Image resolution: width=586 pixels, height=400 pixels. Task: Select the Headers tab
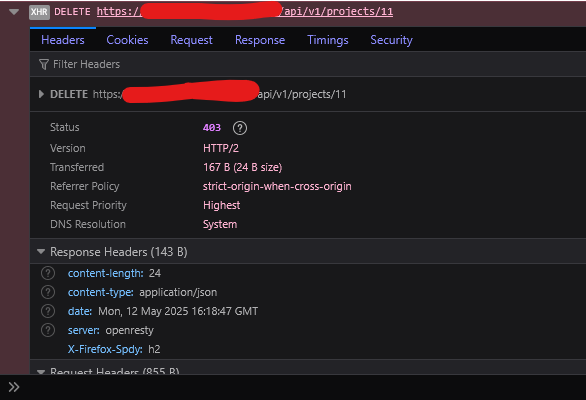click(x=63, y=40)
